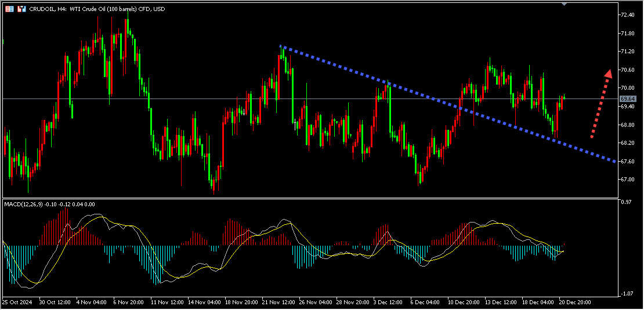Click the 20 Dec 20:00 time label
Viewport: 644px width, 310px height.
575,302
